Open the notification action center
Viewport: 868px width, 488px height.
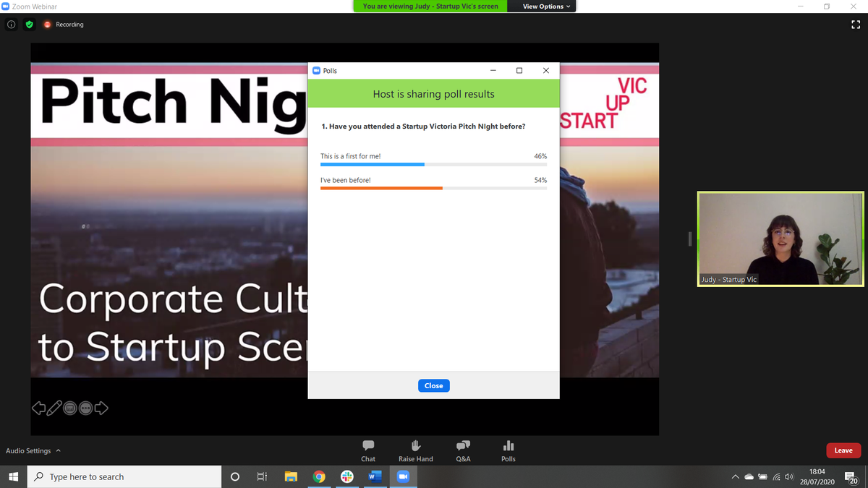tap(851, 477)
